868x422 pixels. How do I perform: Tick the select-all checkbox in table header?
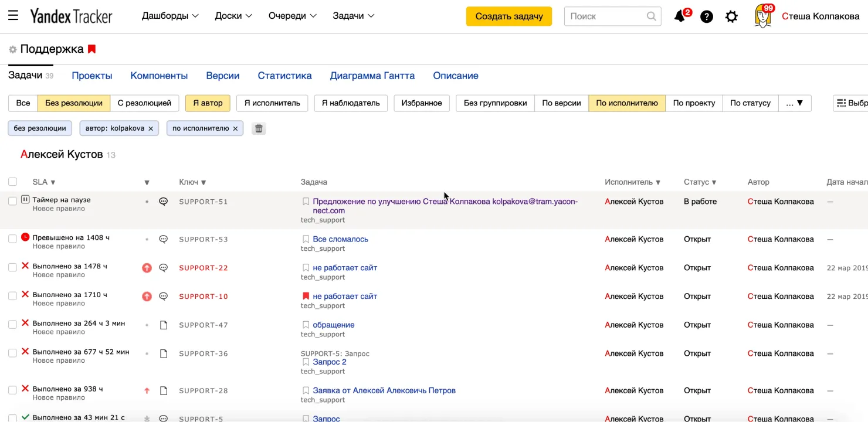click(12, 182)
